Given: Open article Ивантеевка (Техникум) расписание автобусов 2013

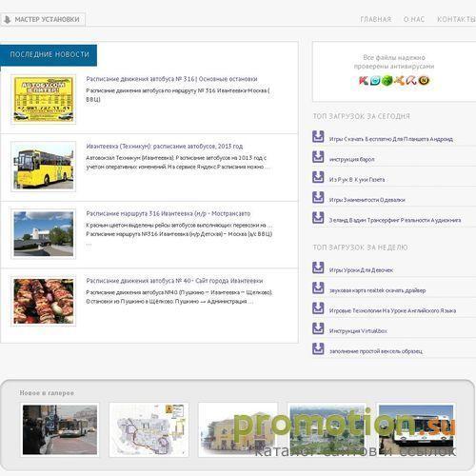Looking at the screenshot, I should 165,146.
